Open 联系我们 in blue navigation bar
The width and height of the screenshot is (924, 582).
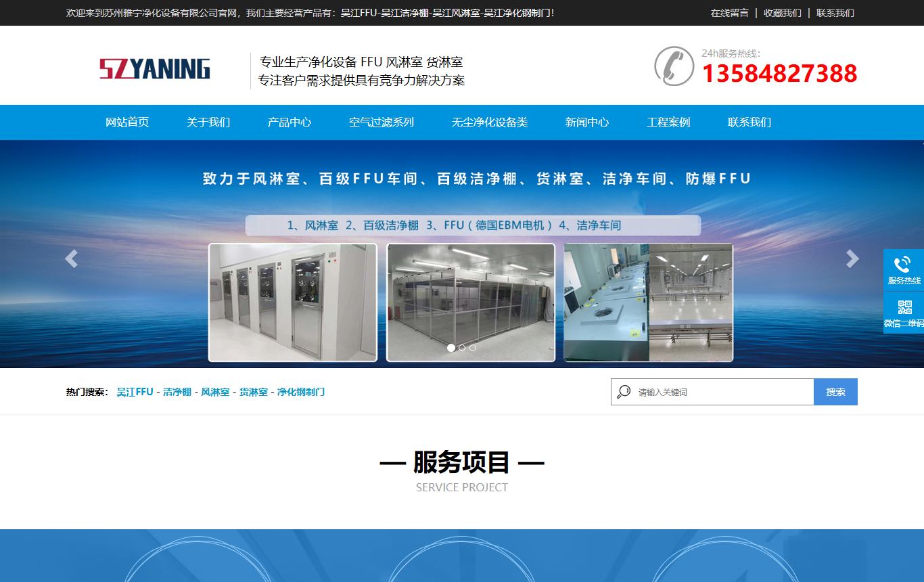click(x=749, y=122)
